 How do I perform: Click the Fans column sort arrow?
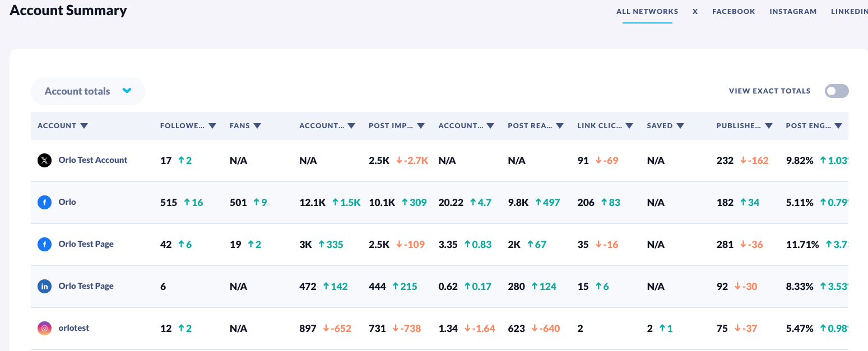click(x=257, y=126)
